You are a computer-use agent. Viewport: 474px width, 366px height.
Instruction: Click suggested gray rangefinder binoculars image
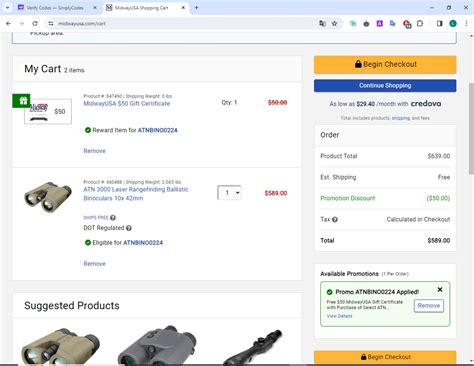pos(157,345)
